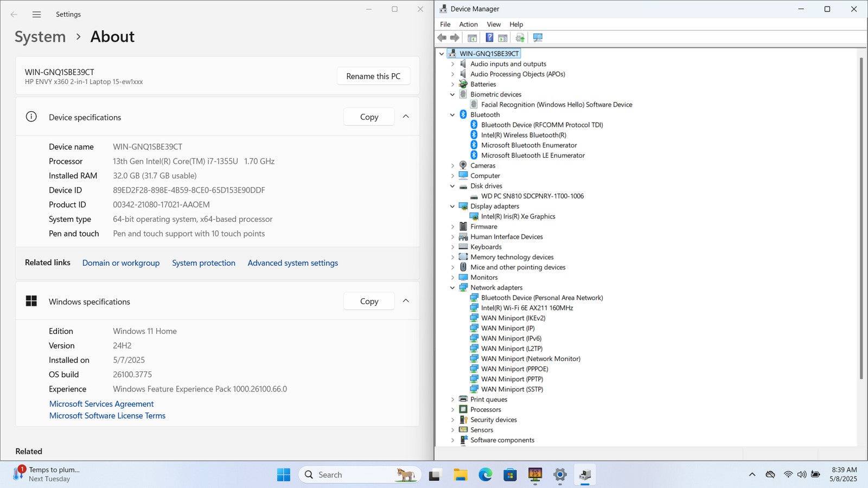Viewport: 868px width, 488px height.
Task: Select Microsoft Bluetooth LE Enumerator entry
Action: (x=533, y=156)
